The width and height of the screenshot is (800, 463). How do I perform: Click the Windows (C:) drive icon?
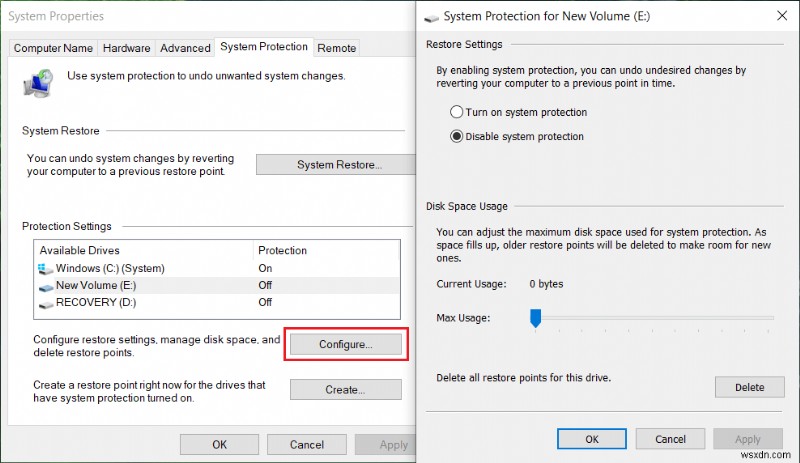pos(46,268)
